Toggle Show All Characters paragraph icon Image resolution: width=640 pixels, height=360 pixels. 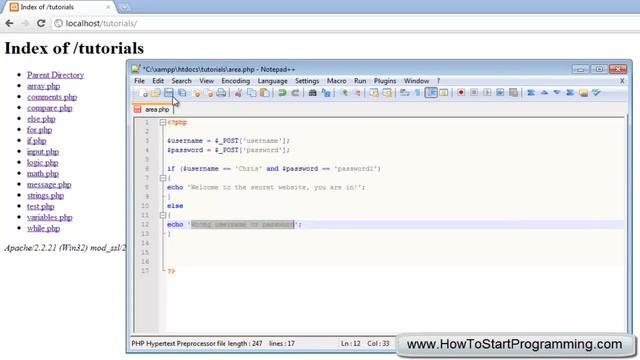417,93
